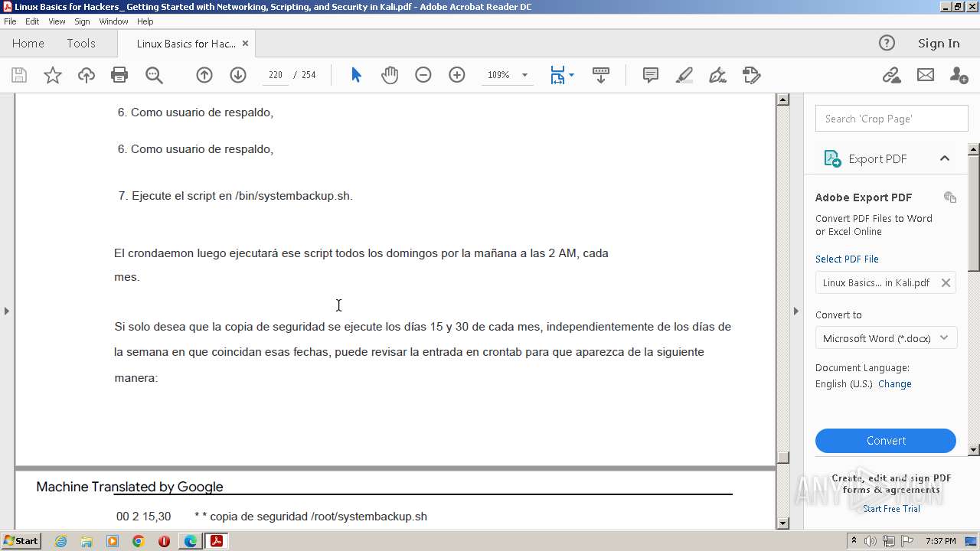Click the document scrollbar down arrow

(782, 523)
